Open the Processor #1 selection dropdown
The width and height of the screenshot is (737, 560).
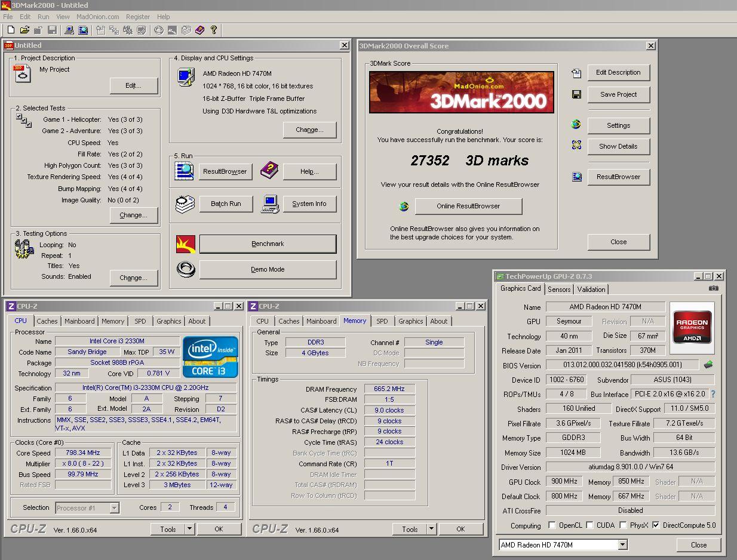click(114, 508)
